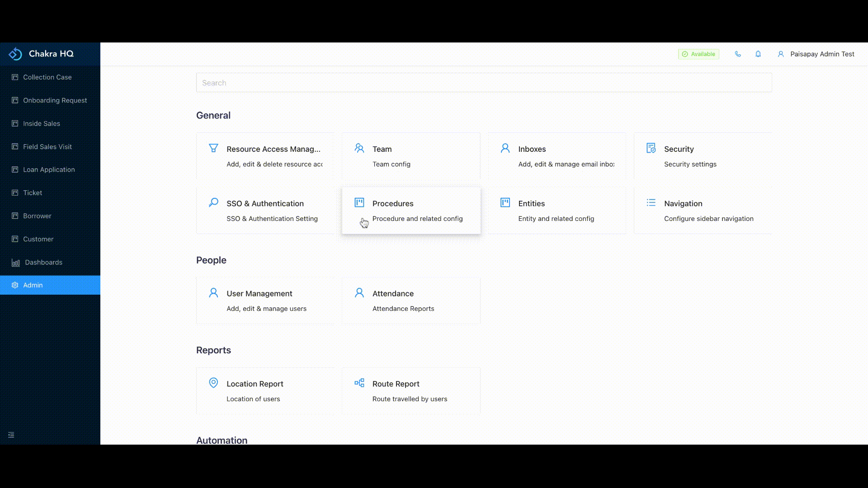Click the Location Report pin icon

coord(213,383)
